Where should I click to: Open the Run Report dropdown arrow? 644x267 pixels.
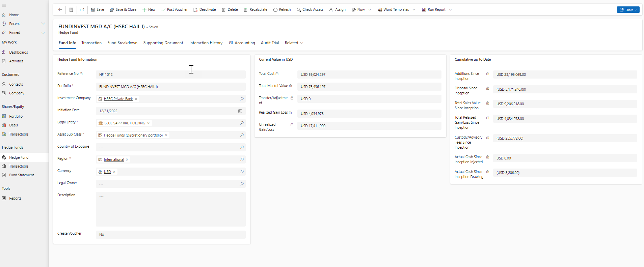pos(450,10)
